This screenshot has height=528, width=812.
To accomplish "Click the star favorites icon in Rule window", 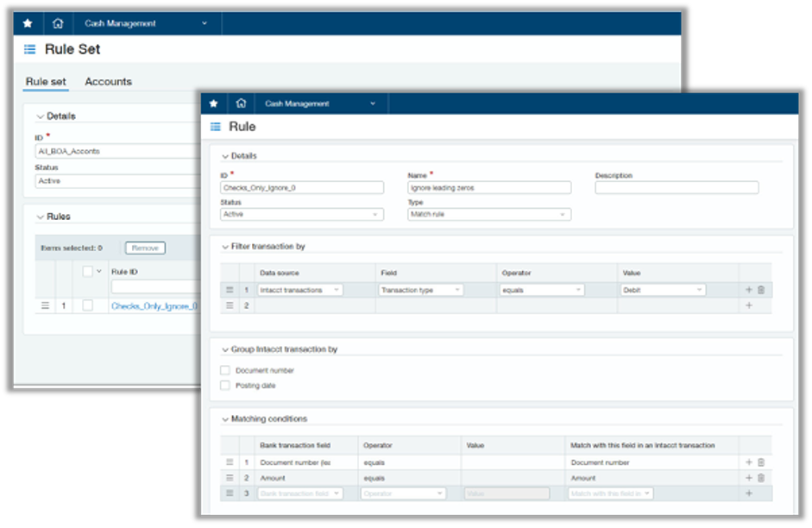I will coord(214,104).
